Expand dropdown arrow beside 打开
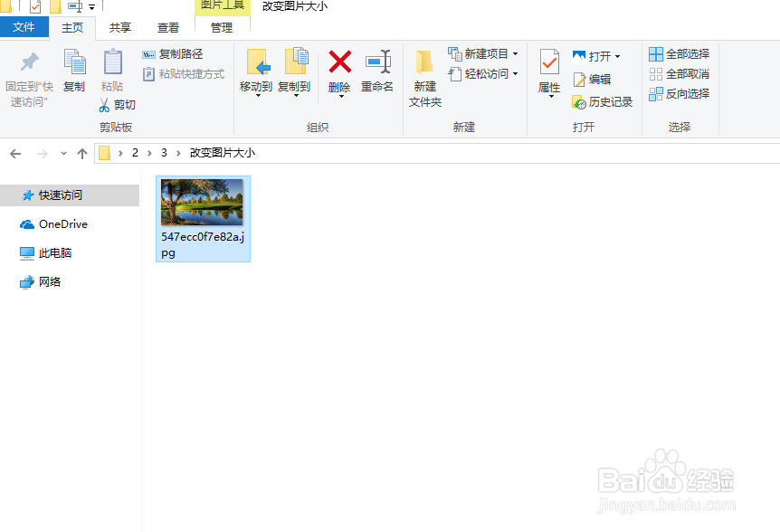The image size is (780, 532). (617, 57)
